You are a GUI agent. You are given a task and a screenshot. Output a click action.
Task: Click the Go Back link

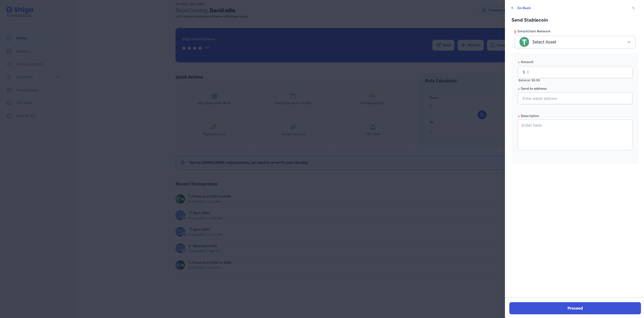(524, 8)
